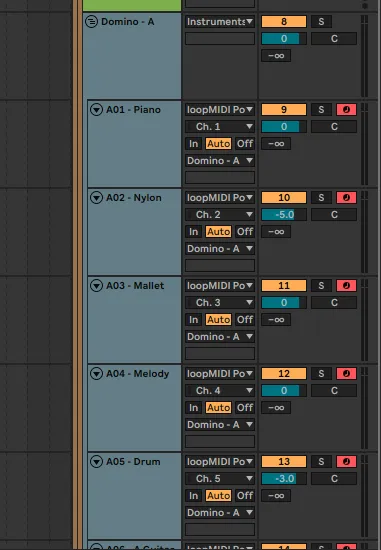Set A01 - Piano monitoring to In
The height and width of the screenshot is (550, 381).
coord(194,144)
